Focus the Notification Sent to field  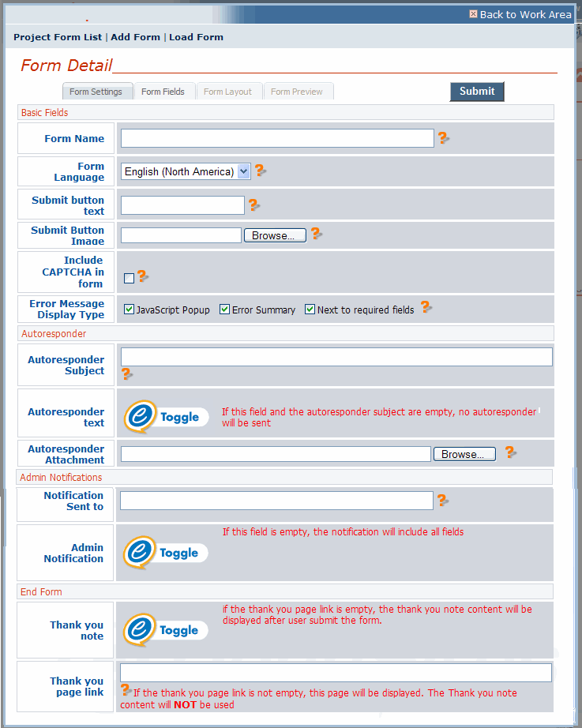coord(277,501)
